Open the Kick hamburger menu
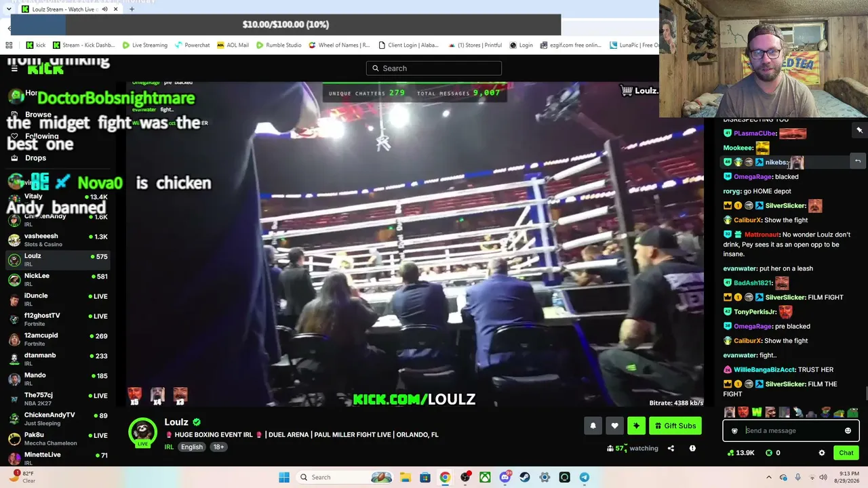 [x=14, y=68]
